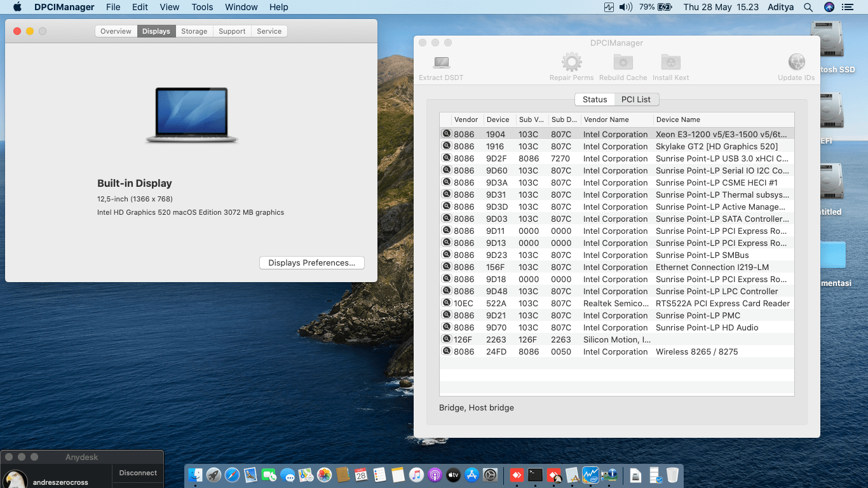
Task: Open Finder from the dock
Action: point(196,475)
